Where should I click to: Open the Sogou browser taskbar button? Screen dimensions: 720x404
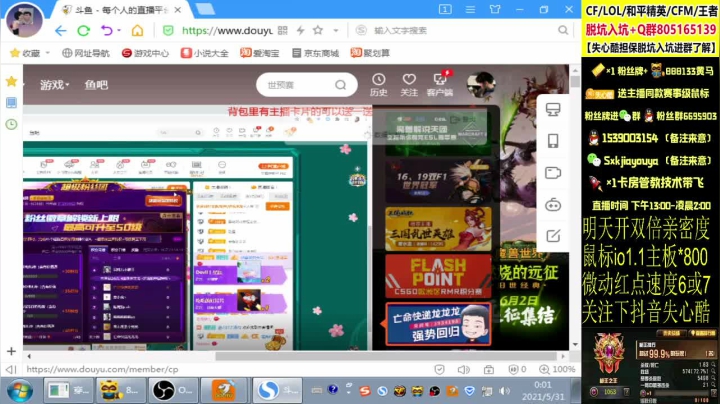pos(277,391)
